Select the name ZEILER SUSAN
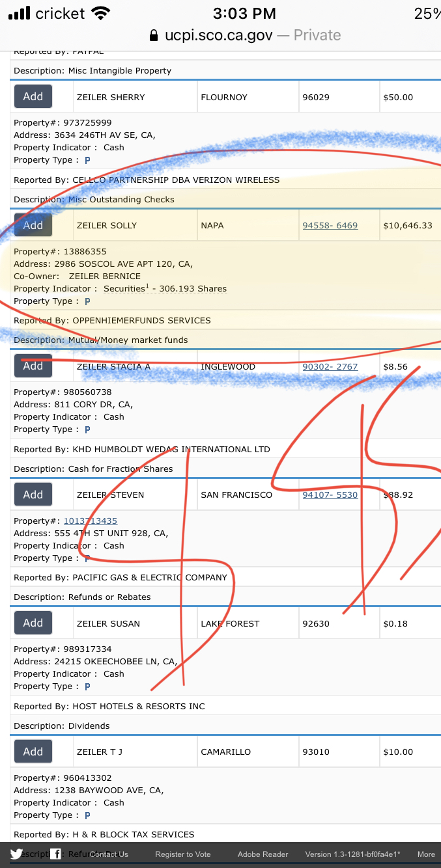 coord(108,624)
